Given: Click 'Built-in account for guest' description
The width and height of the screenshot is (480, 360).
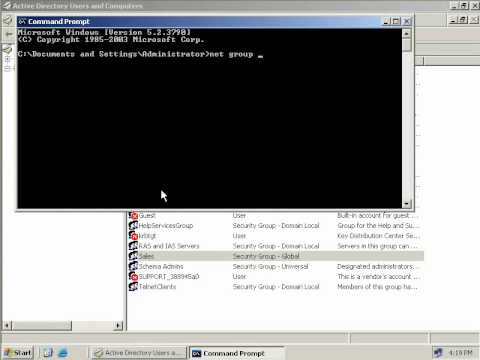Looking at the screenshot, I should click(377, 216).
